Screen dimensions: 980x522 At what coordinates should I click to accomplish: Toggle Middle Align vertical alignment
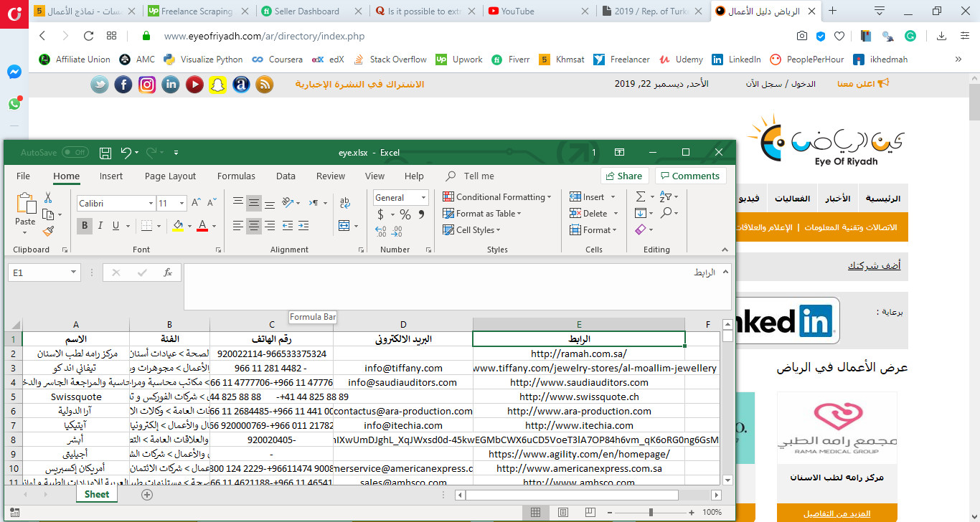(x=254, y=203)
